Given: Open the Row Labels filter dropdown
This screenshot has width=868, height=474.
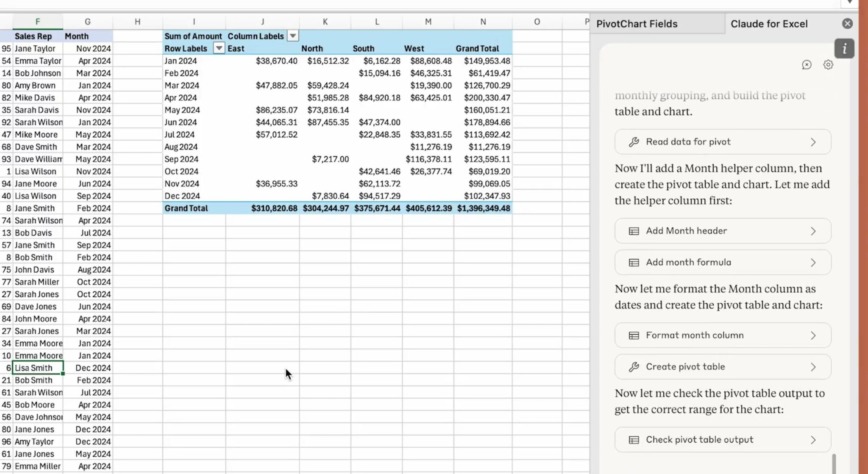Looking at the screenshot, I should click(219, 48).
